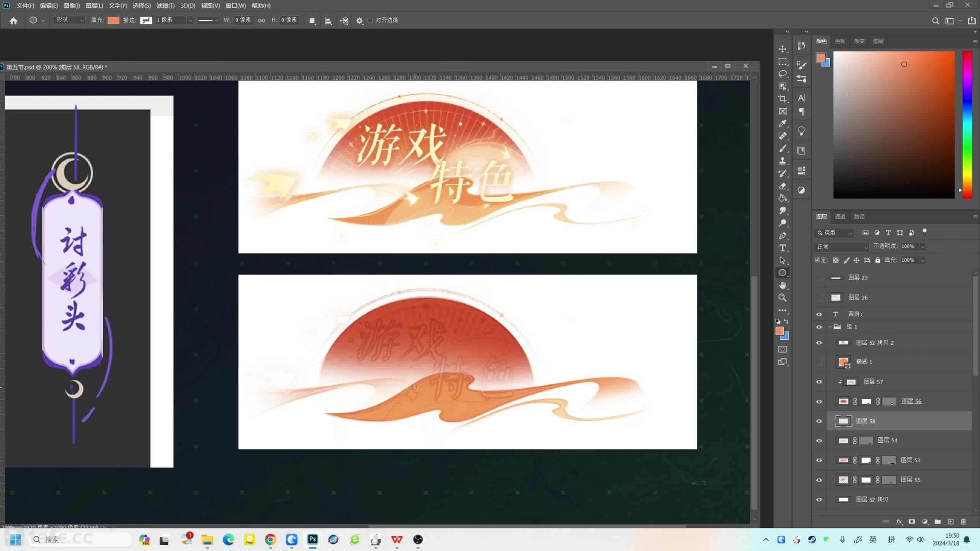
Task: Open ellipse tool preset picker arrow
Action: click(x=43, y=21)
